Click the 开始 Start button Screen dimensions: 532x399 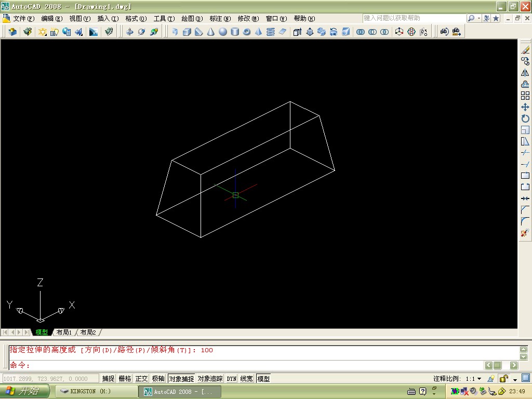(24, 391)
